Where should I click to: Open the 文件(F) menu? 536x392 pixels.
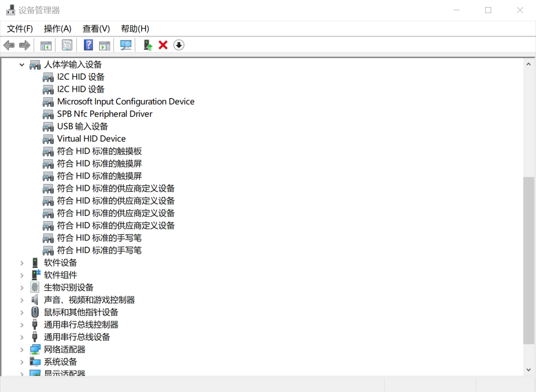pyautogui.click(x=20, y=29)
